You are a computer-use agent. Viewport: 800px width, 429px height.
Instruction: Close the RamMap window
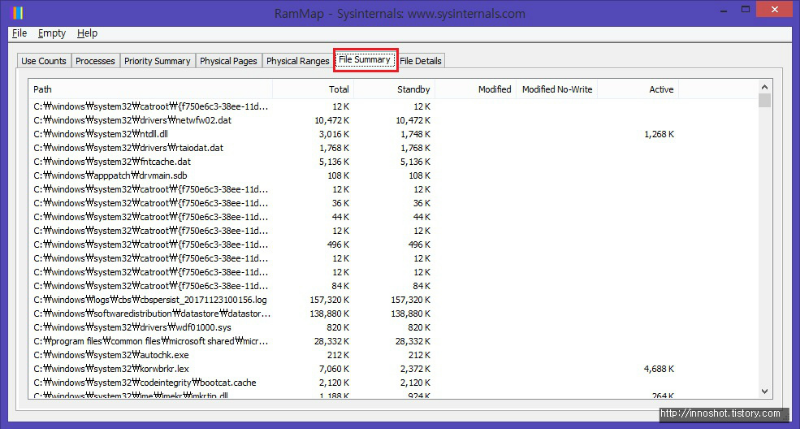[x=774, y=9]
